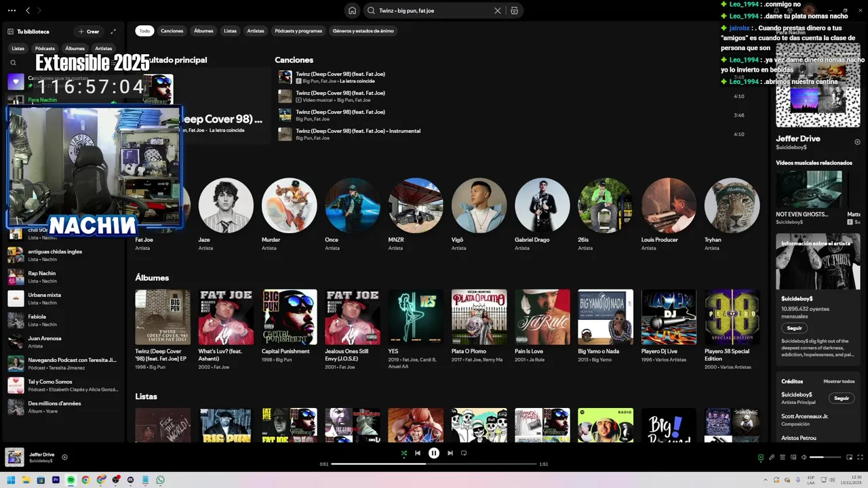Filter search results by Canciones
Viewport: 868px width, 488px height.
[172, 30]
